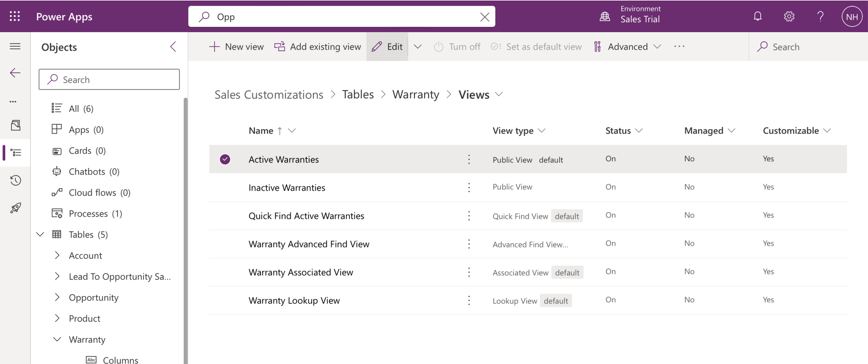
Task: Click the New view button
Action: coord(237,47)
